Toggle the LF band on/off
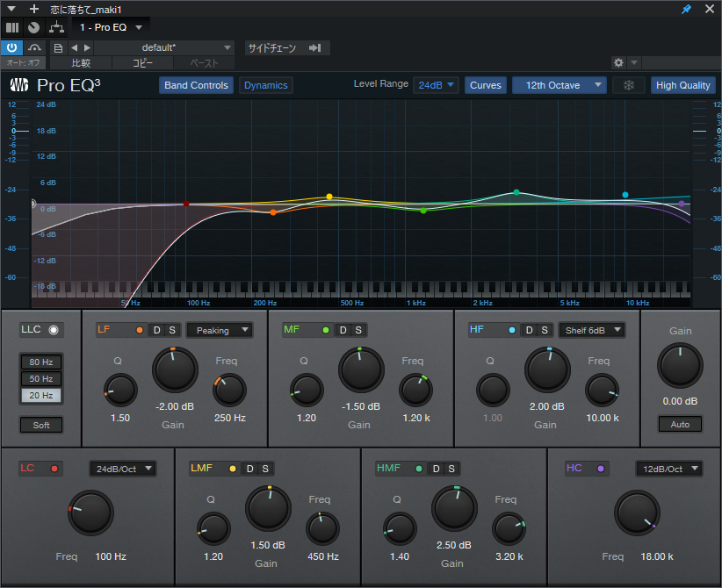This screenshot has width=722, height=588. point(140,330)
